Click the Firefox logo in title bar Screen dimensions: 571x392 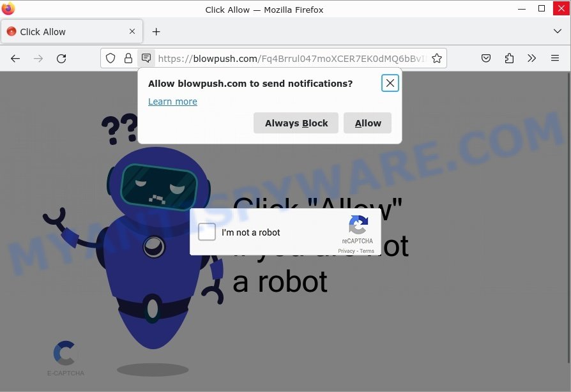[x=8, y=8]
